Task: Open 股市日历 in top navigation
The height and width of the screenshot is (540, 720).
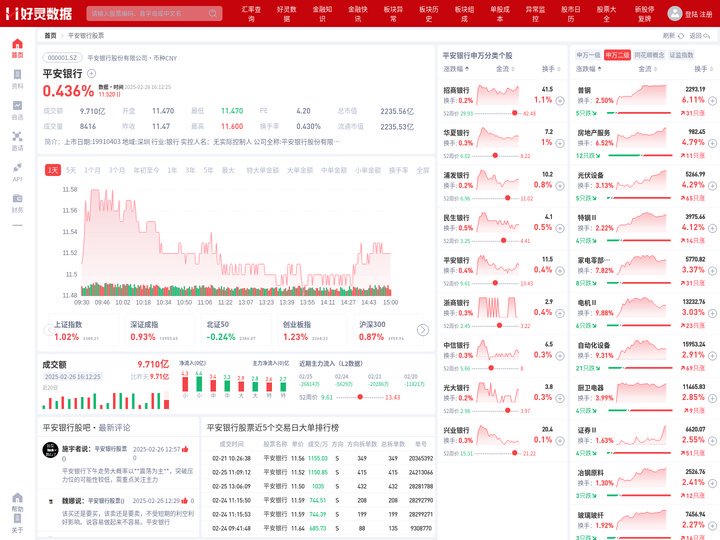Action: click(571, 14)
